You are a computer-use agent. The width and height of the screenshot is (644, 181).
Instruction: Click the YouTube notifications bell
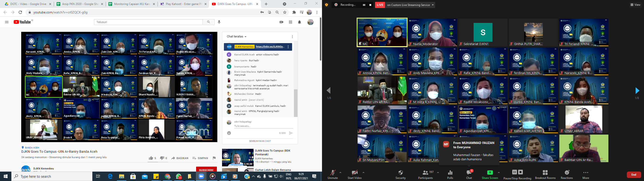pos(299,22)
